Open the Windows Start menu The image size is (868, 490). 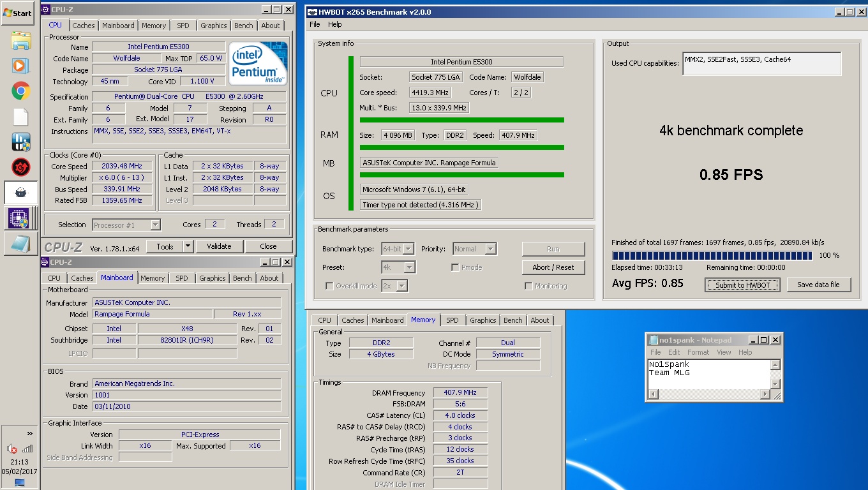(x=18, y=13)
